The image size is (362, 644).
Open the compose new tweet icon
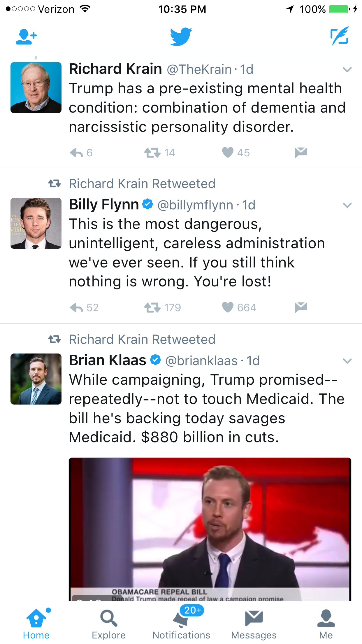pyautogui.click(x=340, y=36)
